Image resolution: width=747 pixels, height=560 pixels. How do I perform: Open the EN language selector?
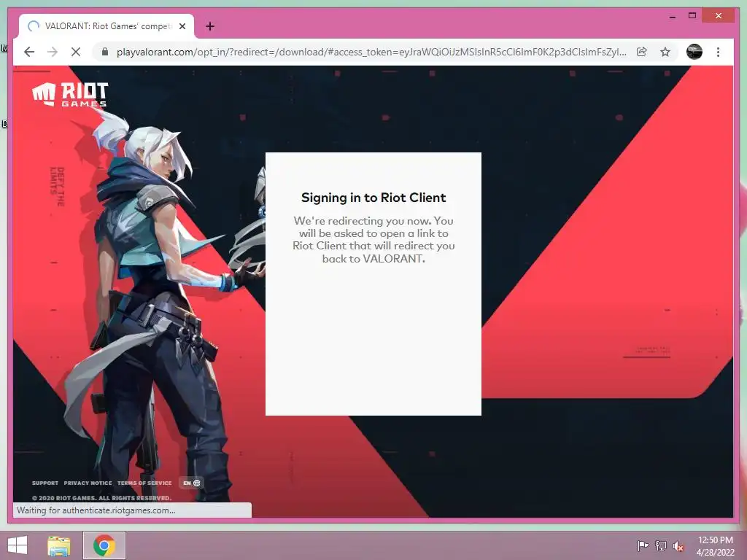(192, 483)
